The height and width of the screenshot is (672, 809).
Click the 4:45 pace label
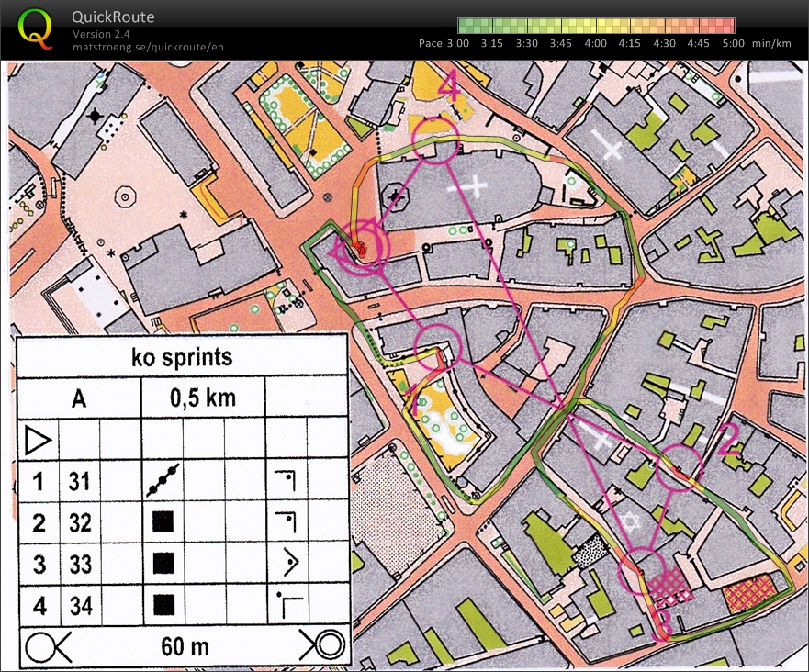point(698,43)
